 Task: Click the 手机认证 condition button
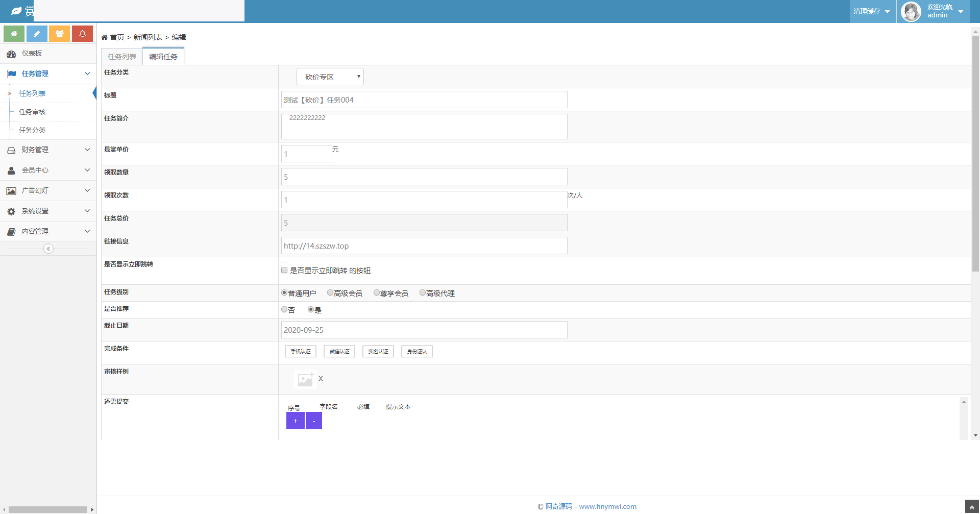tap(301, 352)
